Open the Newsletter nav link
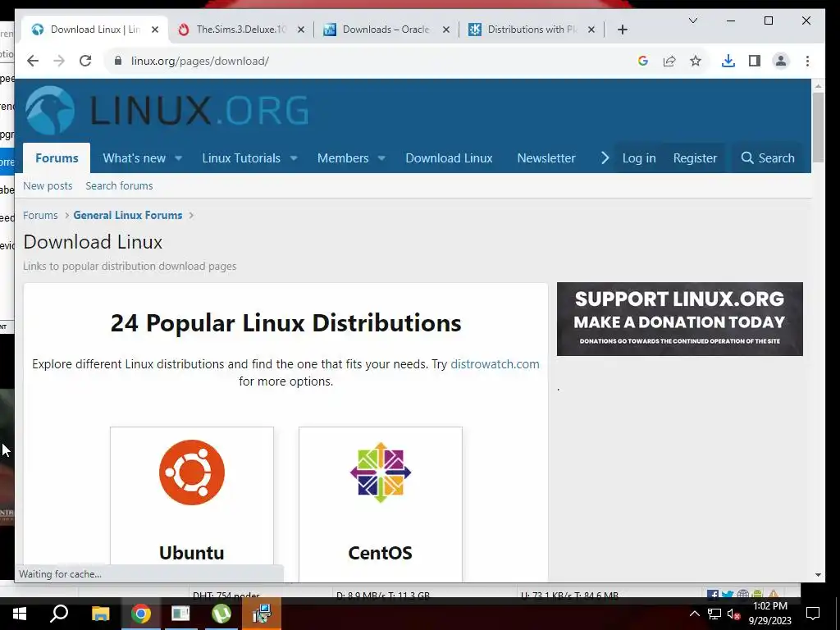840x630 pixels. click(546, 158)
